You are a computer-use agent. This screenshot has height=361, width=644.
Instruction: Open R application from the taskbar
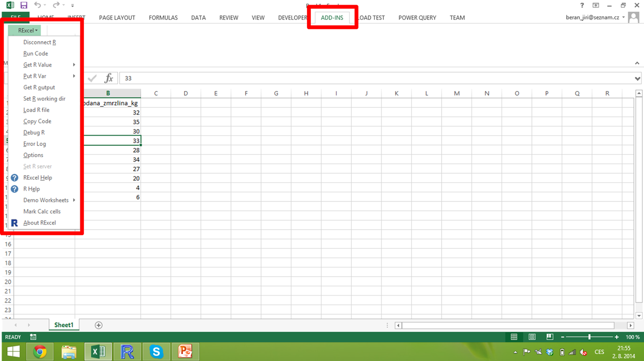(127, 352)
